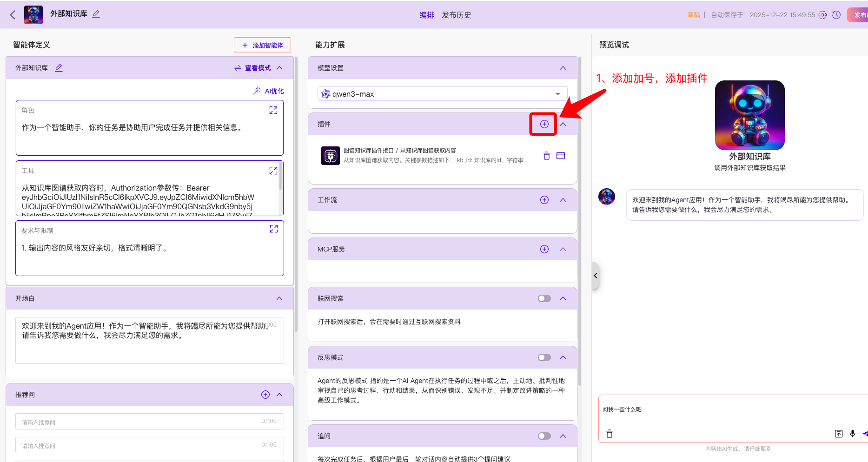
Task: Add a plugin with the 插件 plus icon
Action: pyautogui.click(x=544, y=124)
